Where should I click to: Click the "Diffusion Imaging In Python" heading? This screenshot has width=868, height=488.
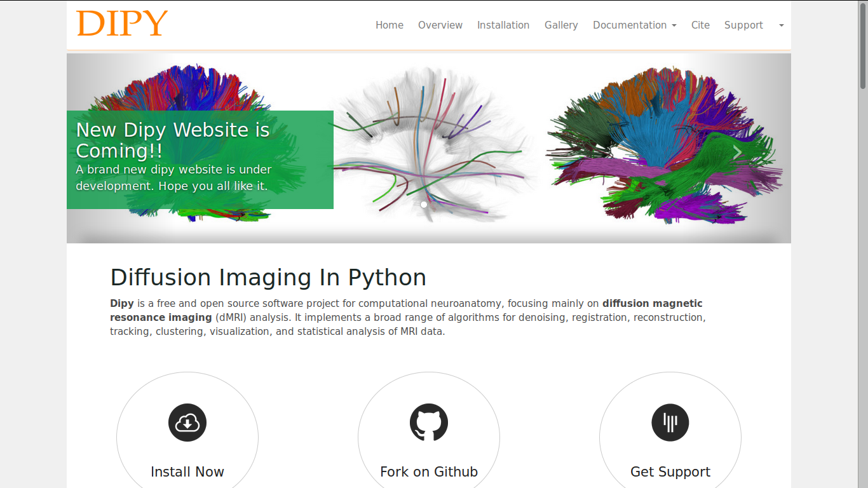[x=268, y=278]
